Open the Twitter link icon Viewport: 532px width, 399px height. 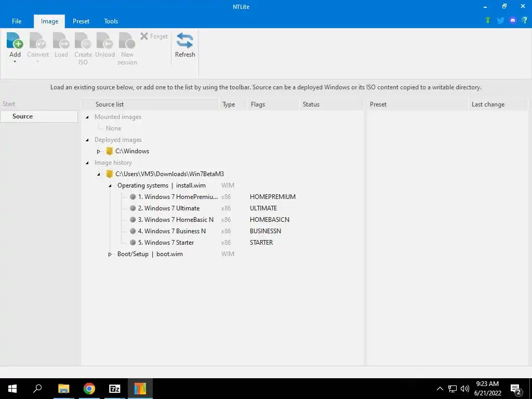click(500, 20)
